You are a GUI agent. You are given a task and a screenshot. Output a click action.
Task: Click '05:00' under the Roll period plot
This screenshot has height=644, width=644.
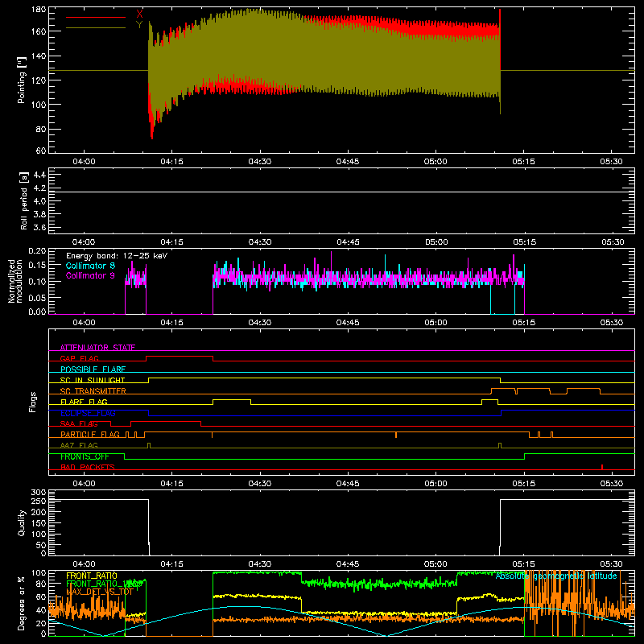click(x=436, y=242)
